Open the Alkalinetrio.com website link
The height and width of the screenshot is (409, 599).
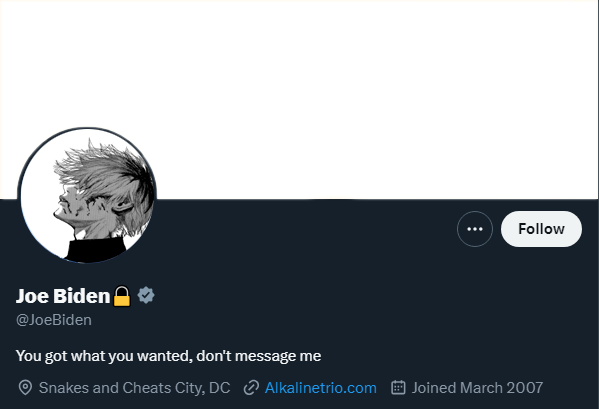321,388
